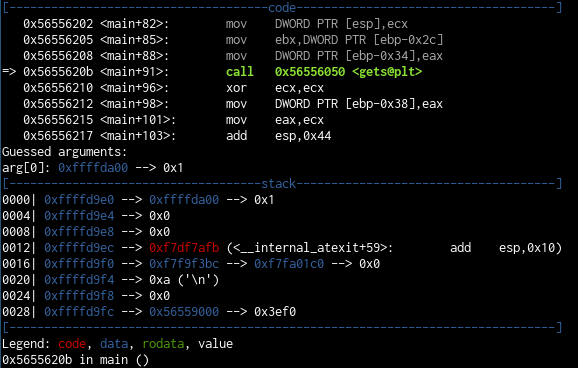Click the address 0x56556217 at main+103
This screenshot has width=578, height=368.
pyautogui.click(x=58, y=136)
